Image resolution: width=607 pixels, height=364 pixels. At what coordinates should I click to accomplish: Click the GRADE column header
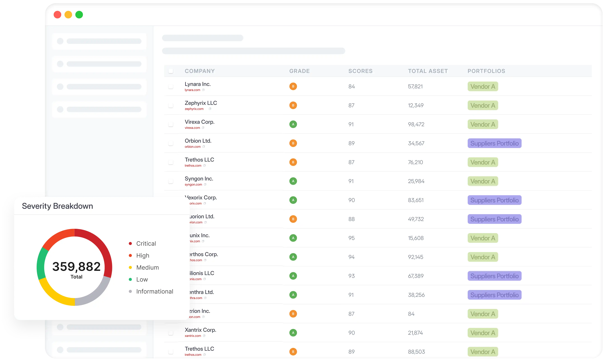(299, 71)
